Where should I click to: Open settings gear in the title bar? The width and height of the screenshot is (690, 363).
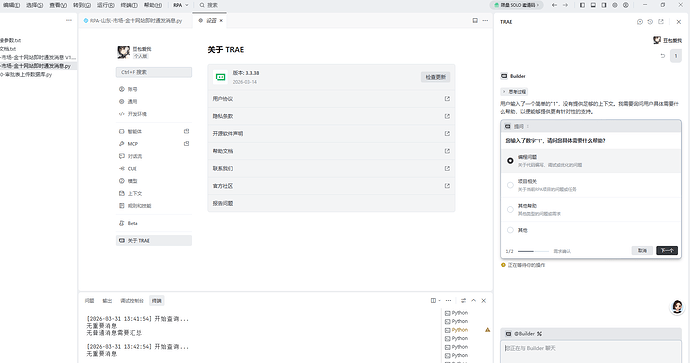click(615, 5)
